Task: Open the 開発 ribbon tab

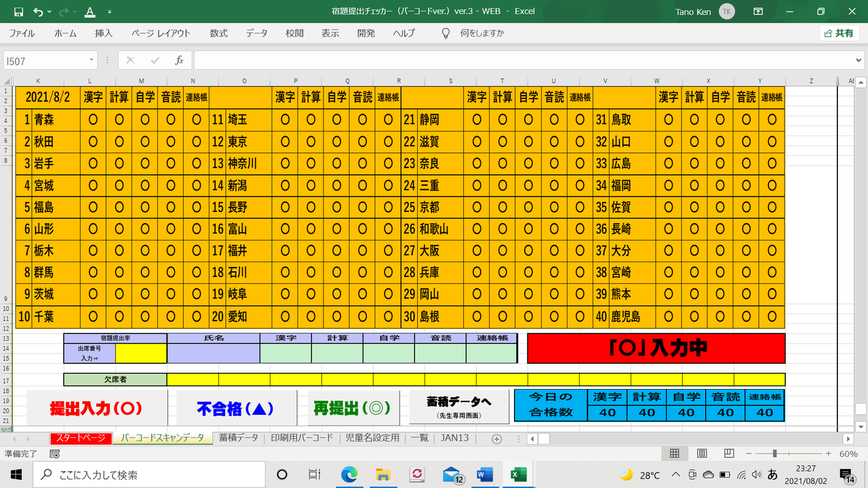Action: pyautogui.click(x=366, y=33)
